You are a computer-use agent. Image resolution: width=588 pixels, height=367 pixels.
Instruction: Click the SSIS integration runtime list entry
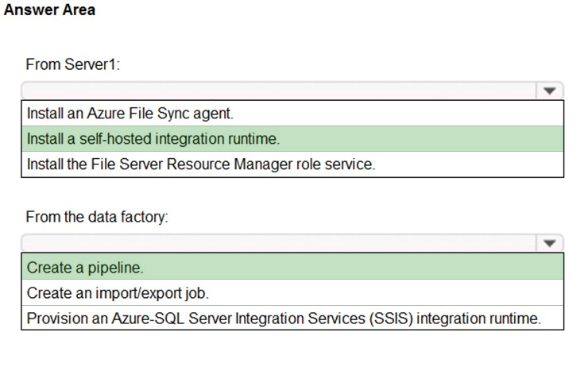click(x=292, y=318)
